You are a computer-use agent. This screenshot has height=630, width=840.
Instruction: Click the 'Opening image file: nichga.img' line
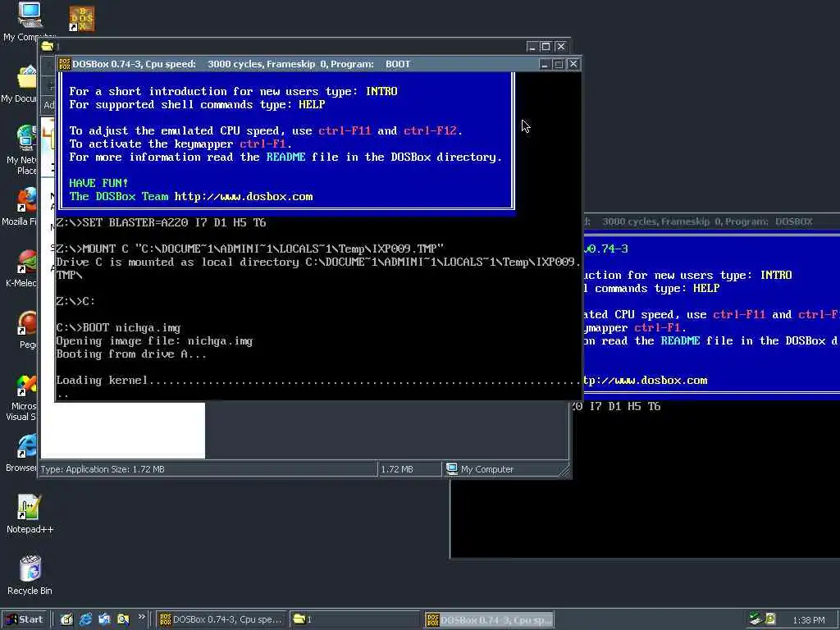154,340
